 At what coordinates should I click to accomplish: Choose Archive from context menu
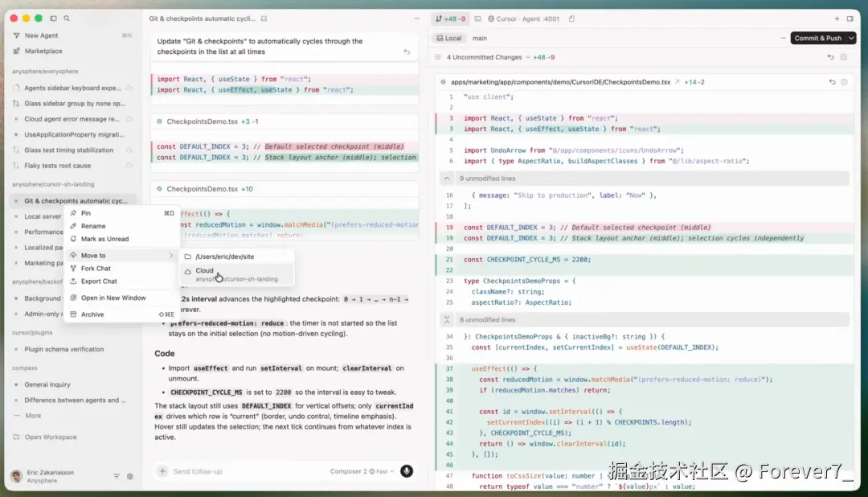click(122, 314)
